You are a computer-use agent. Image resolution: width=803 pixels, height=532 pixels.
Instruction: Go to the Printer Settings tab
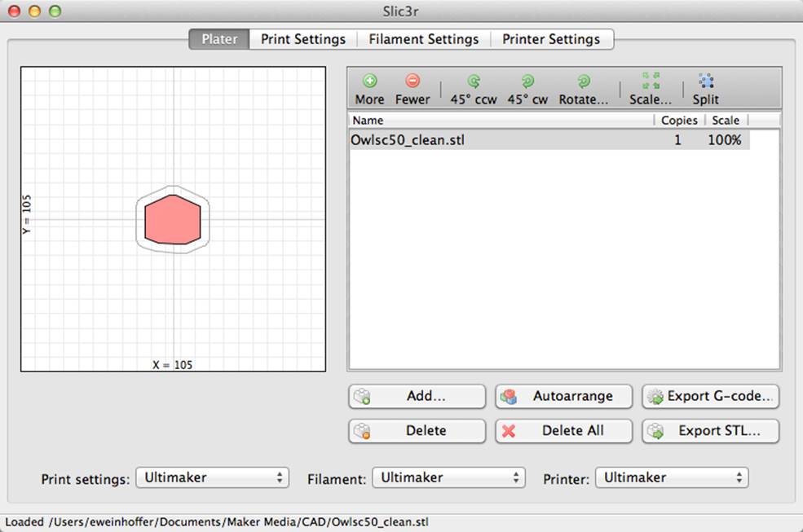pos(551,39)
